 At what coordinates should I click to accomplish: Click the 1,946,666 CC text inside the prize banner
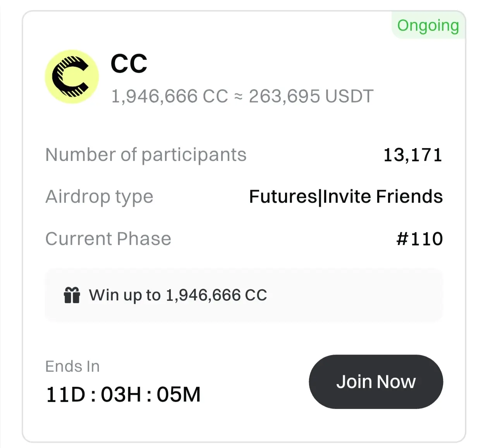[x=217, y=295]
